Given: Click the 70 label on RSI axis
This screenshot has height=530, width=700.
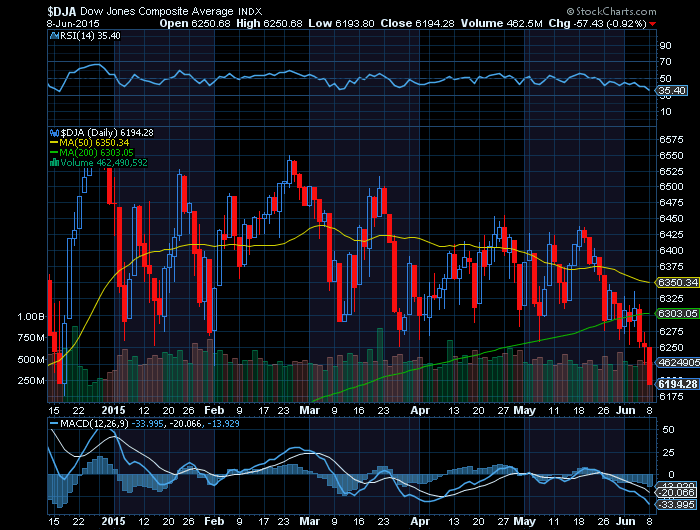Looking at the screenshot, I should coord(665,62).
